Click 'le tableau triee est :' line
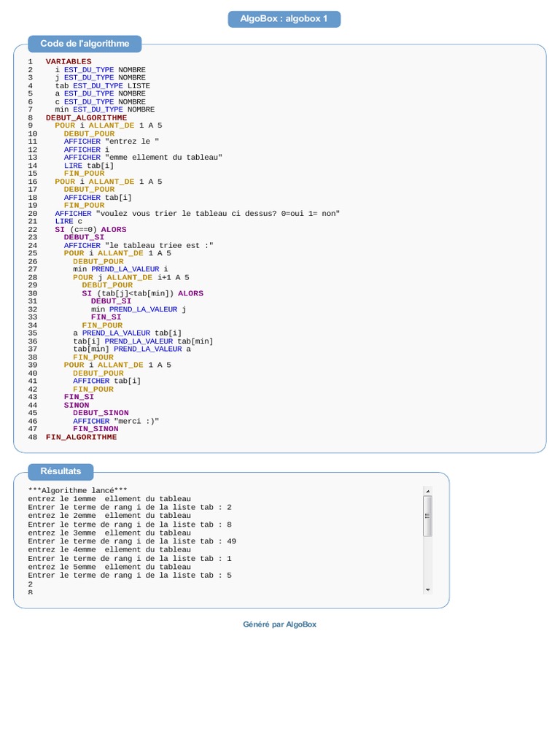The width and height of the screenshot is (560, 747). tap(139, 246)
